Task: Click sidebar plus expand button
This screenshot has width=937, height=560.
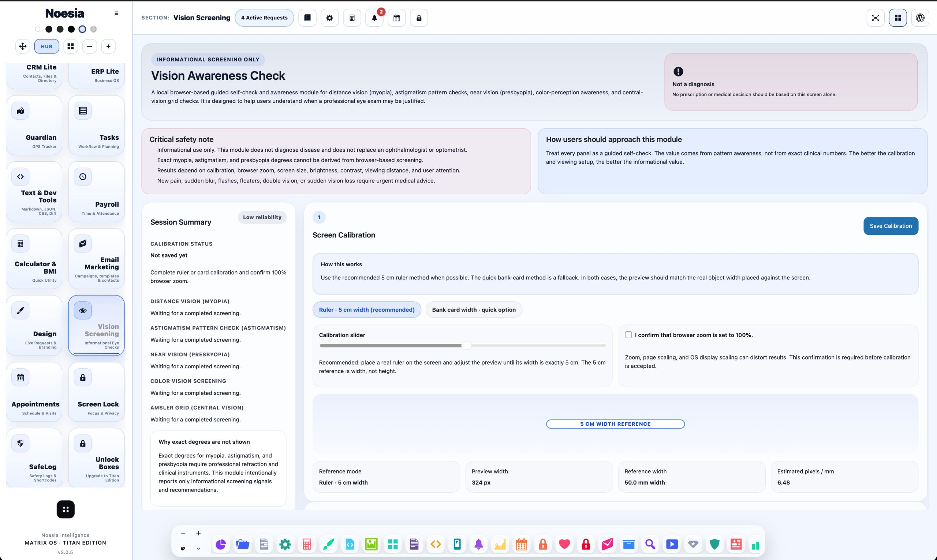Action: coord(108,46)
